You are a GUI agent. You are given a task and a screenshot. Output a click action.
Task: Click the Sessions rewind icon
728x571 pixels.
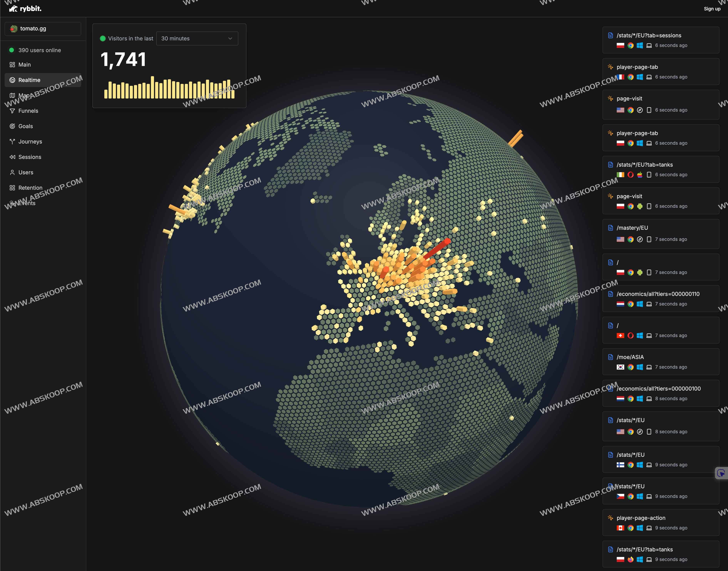click(12, 157)
